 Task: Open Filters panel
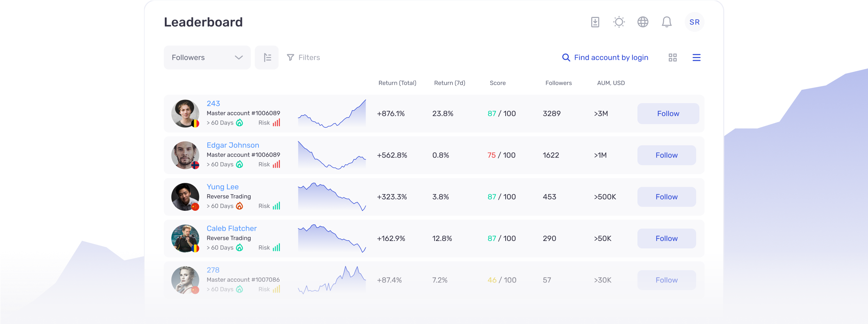(303, 57)
